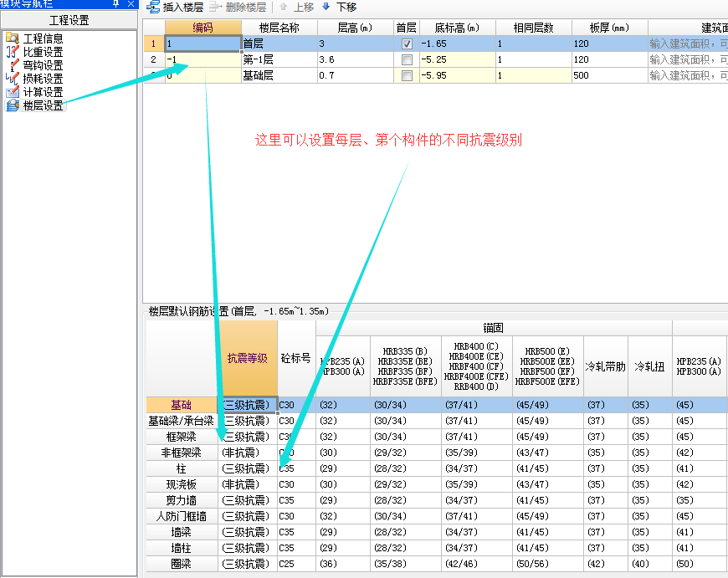The height and width of the screenshot is (578, 728).
Task: Click 砼标号 C25 for 圈梁
Action: 296,564
